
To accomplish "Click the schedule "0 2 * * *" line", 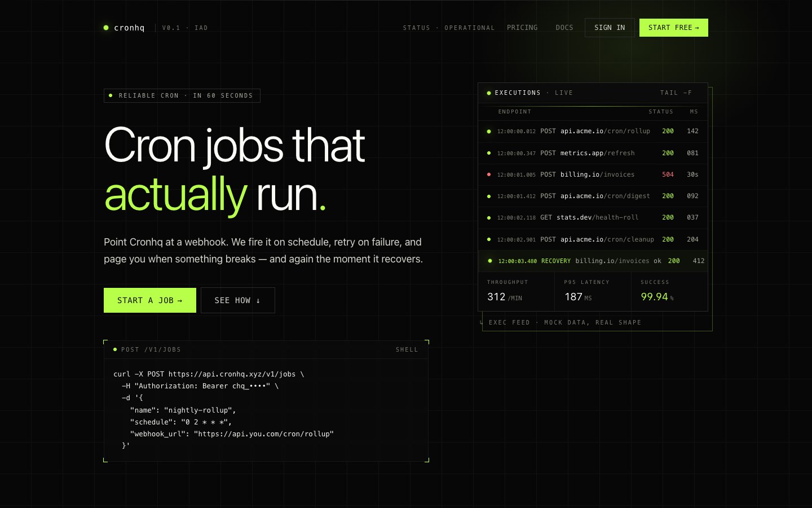I will coord(181,422).
